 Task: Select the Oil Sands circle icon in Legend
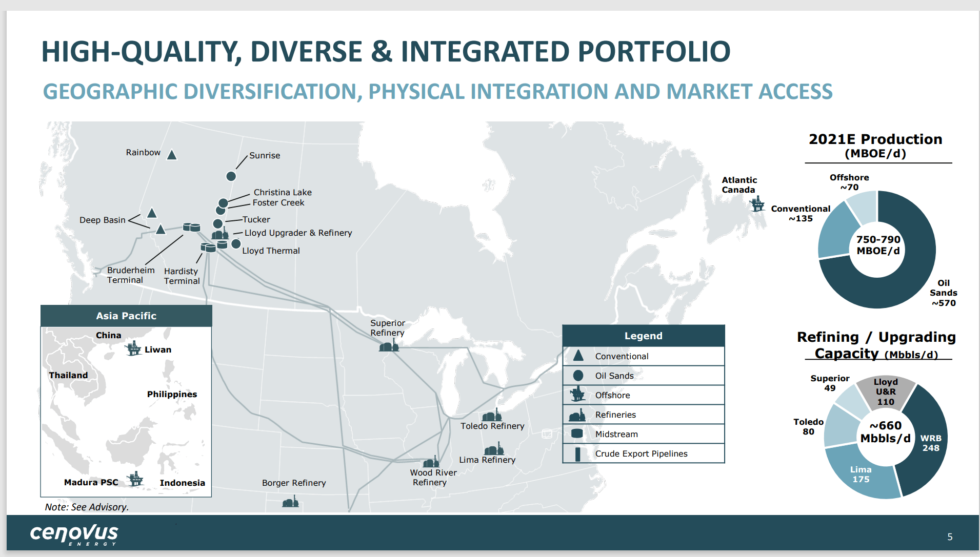pyautogui.click(x=578, y=376)
